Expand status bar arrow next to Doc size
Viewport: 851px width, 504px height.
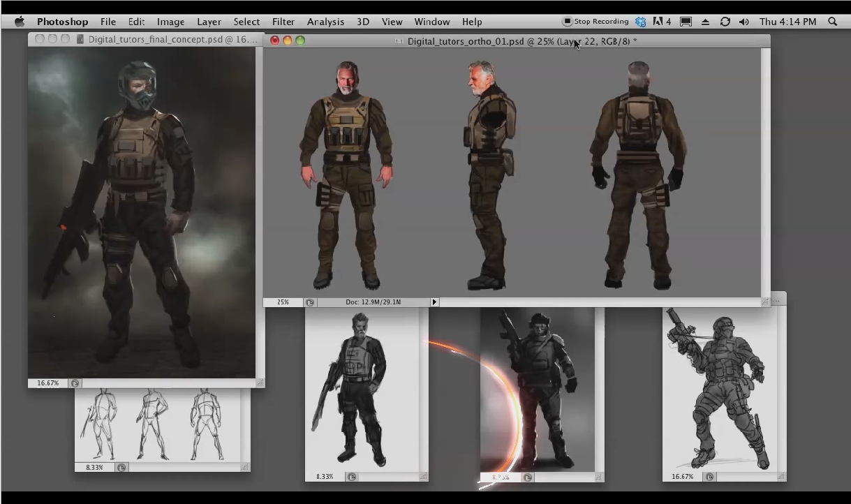pos(434,302)
